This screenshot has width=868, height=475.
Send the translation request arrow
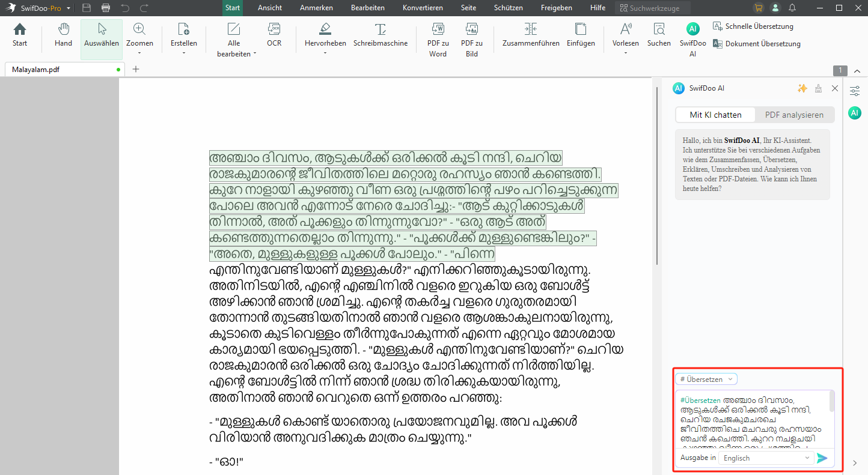point(822,458)
